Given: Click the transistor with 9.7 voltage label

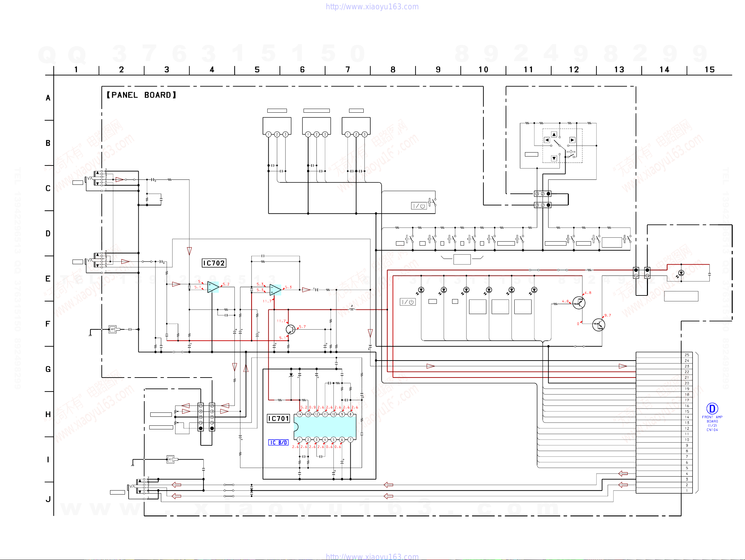Looking at the screenshot, I should (598, 325).
